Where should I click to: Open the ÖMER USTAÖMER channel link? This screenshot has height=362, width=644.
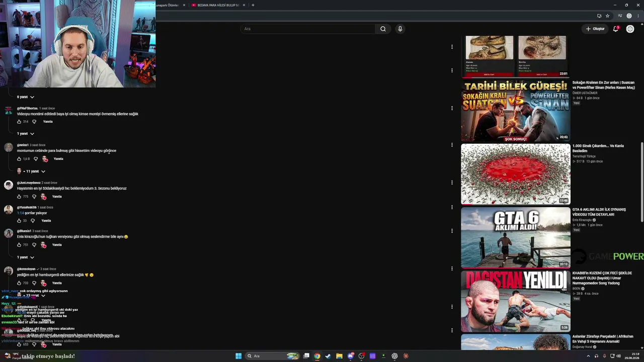click(x=585, y=93)
